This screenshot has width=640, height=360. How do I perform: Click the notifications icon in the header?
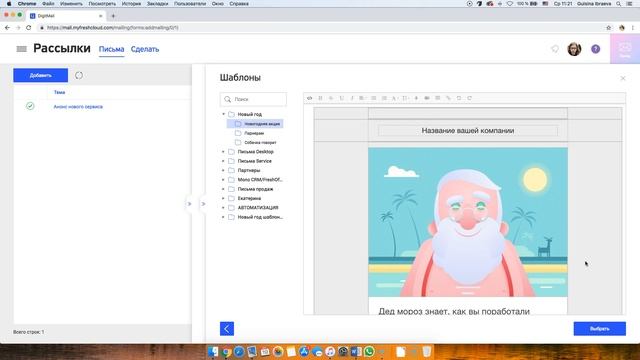click(555, 49)
